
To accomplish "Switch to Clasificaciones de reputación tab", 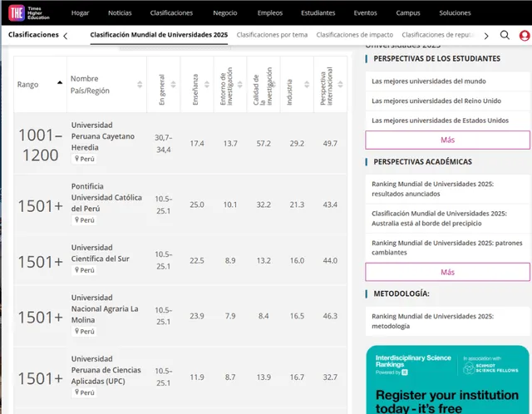I will (438, 35).
